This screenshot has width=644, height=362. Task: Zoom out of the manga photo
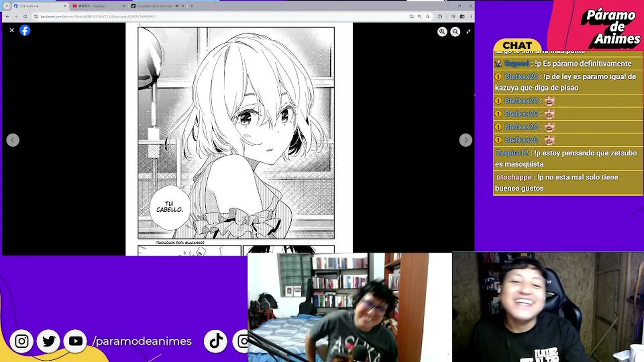pos(455,32)
